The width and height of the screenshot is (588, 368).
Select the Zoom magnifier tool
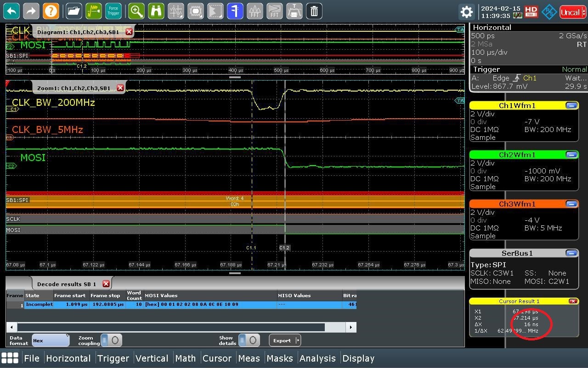[x=136, y=11]
